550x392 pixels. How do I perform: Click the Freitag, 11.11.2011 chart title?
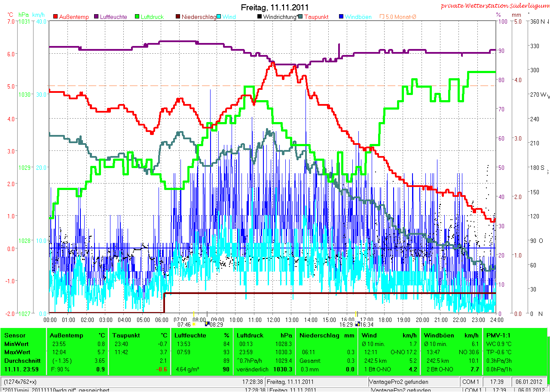275,7
